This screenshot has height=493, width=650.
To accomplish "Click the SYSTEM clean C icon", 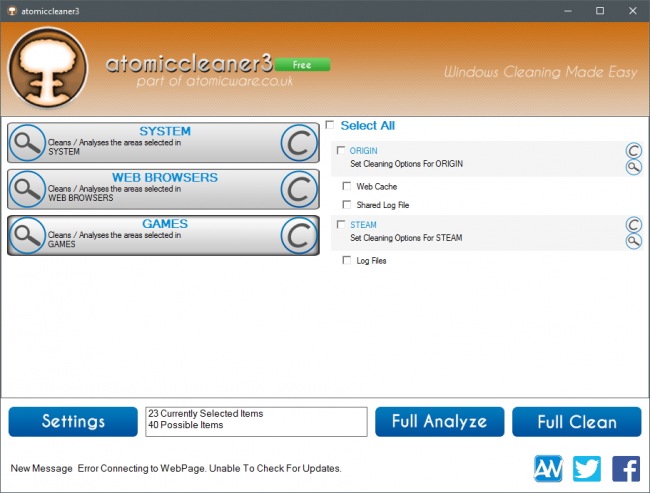I will (299, 143).
